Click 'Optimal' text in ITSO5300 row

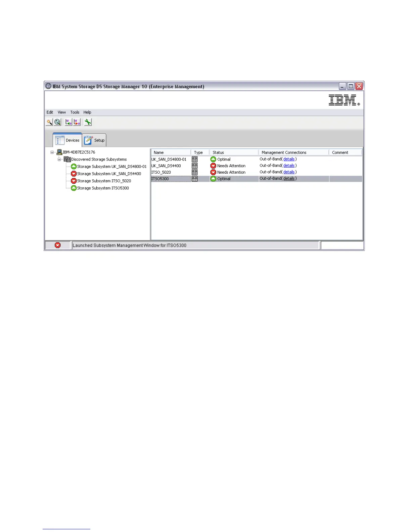[x=224, y=179]
